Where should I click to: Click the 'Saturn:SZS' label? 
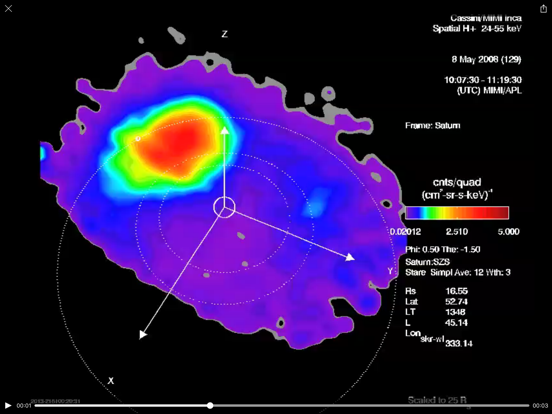427,262
